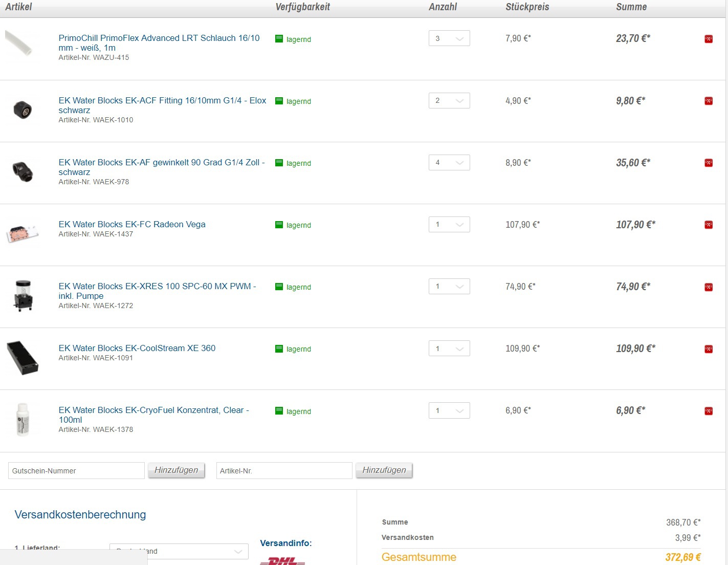Open PrimoChill PrimoFlex Advanced LRT Schlauch product link
The height and width of the screenshot is (565, 728).
[x=159, y=42]
